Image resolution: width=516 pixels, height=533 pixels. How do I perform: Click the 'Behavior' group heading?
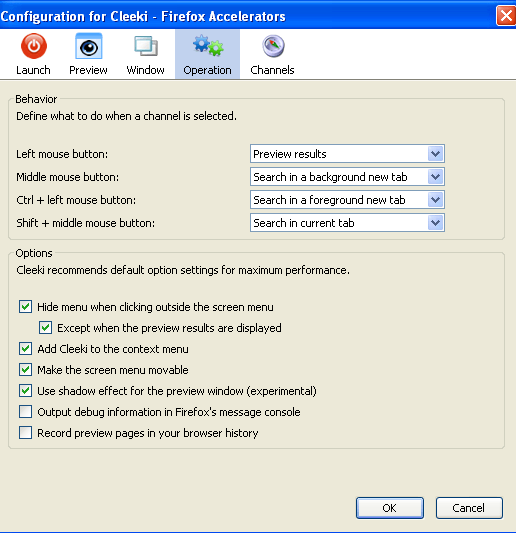point(36,99)
